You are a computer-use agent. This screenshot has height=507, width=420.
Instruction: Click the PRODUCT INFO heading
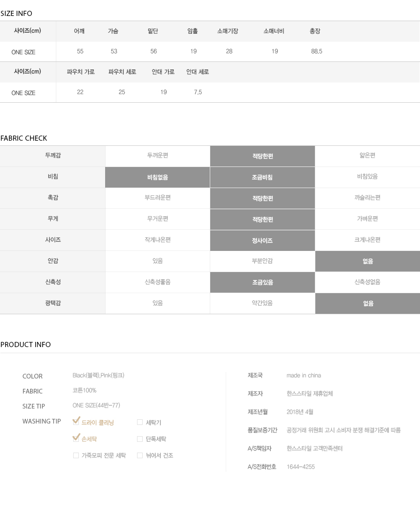pyautogui.click(x=25, y=345)
